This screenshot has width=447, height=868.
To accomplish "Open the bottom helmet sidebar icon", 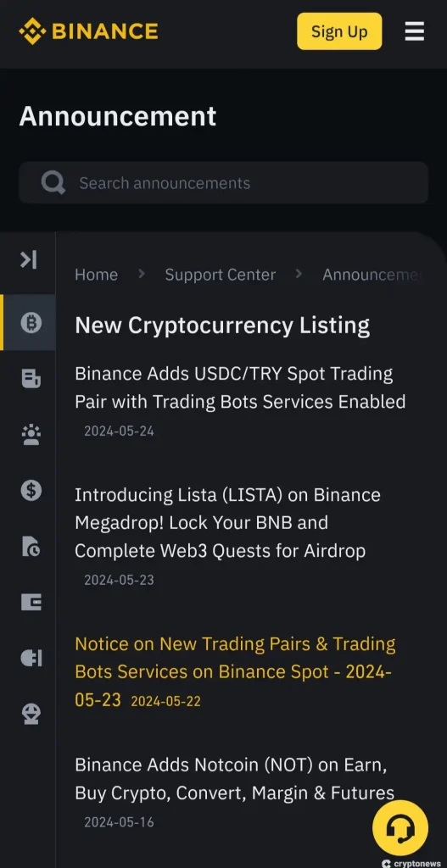I will pos(31,714).
